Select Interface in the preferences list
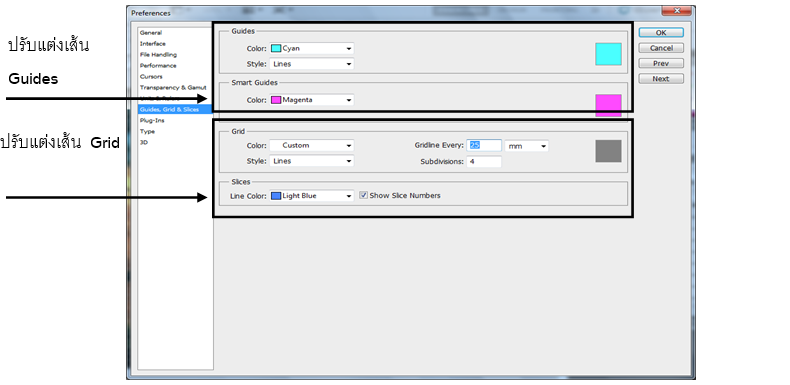 [x=153, y=44]
